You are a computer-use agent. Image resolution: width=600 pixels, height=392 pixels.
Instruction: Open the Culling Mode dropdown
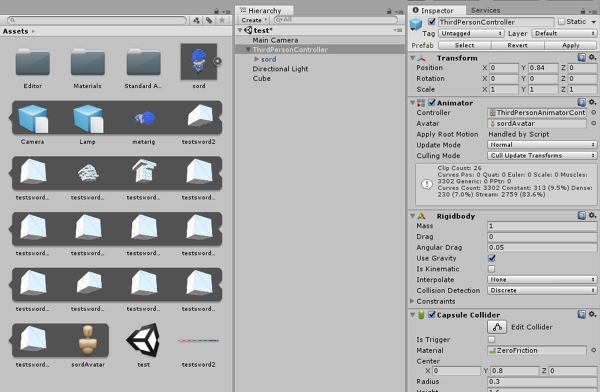pyautogui.click(x=542, y=155)
